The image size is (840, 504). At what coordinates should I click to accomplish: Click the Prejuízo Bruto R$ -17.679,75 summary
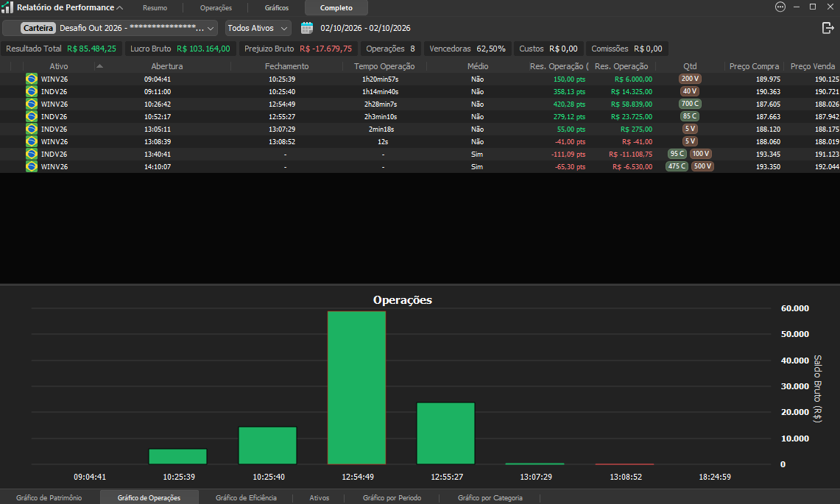298,49
